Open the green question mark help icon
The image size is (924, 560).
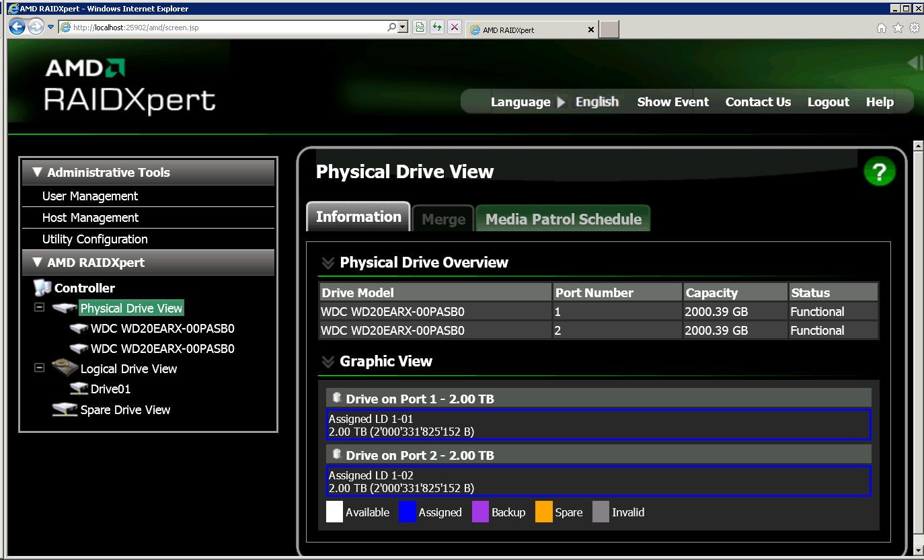click(x=880, y=171)
